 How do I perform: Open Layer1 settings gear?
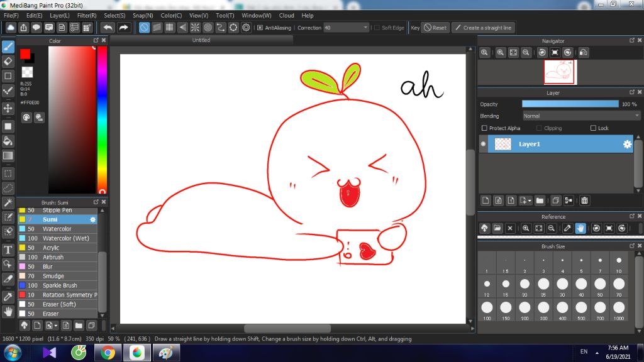(x=627, y=144)
